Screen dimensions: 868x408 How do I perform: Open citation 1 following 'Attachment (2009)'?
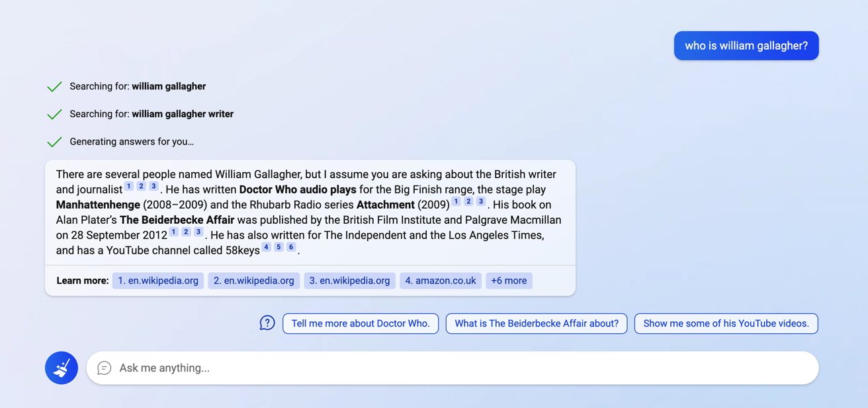(x=456, y=201)
